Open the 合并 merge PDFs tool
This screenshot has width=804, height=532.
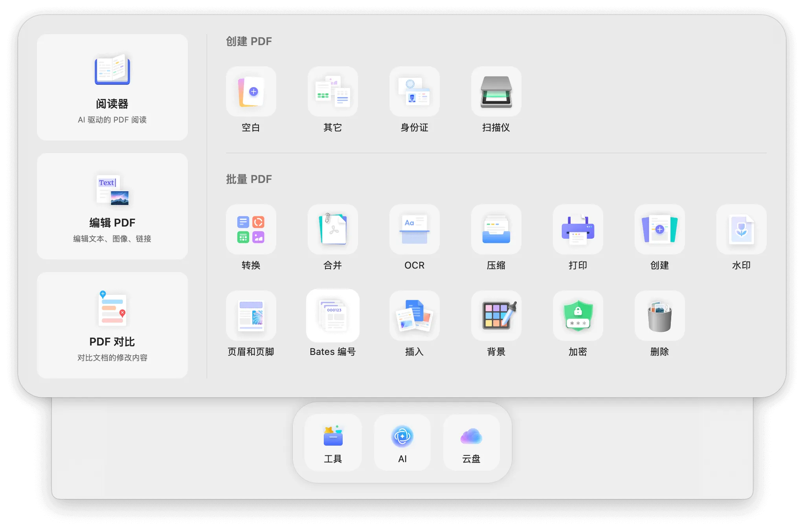(333, 230)
